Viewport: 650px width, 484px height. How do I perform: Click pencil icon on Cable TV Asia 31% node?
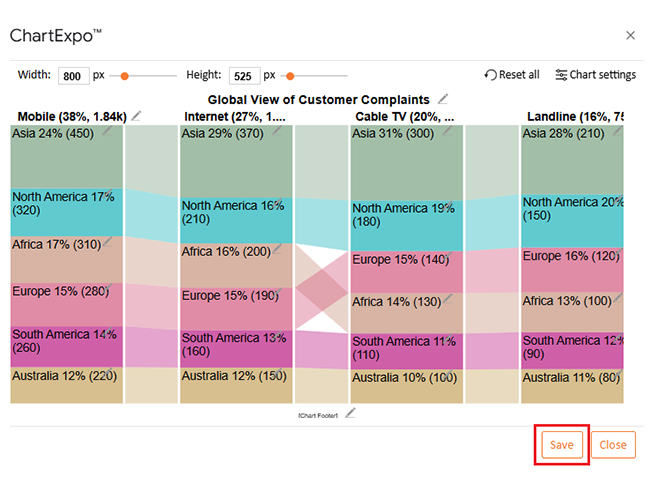click(447, 131)
